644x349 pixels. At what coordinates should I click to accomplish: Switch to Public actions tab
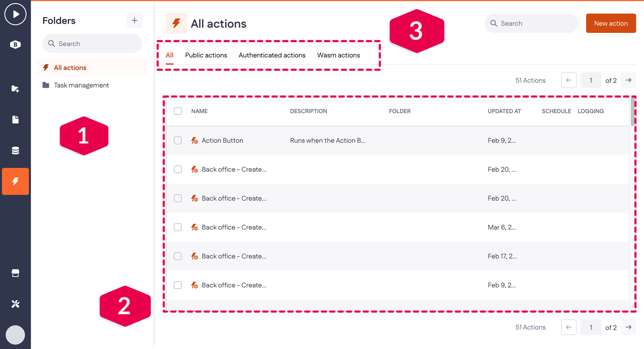coord(206,55)
